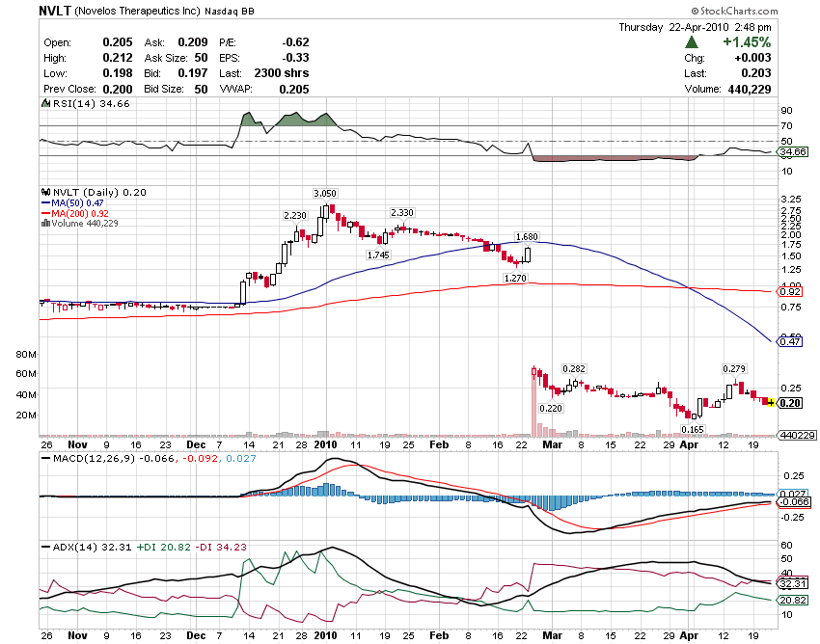This screenshot has width=820, height=644.
Task: Click the 2.330 price annotation
Action: coord(402,213)
